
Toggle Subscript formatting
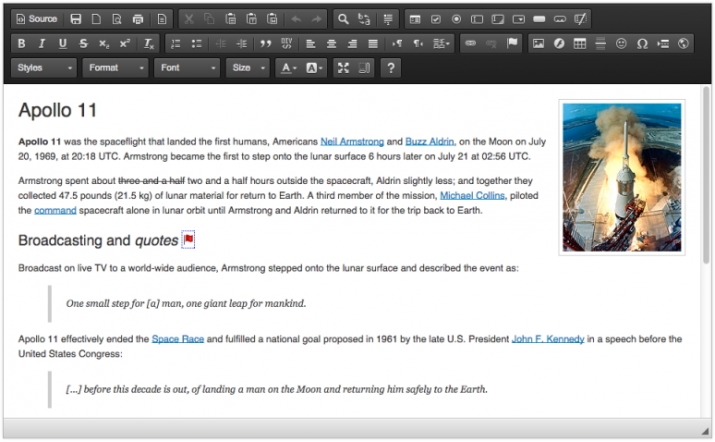pyautogui.click(x=104, y=44)
